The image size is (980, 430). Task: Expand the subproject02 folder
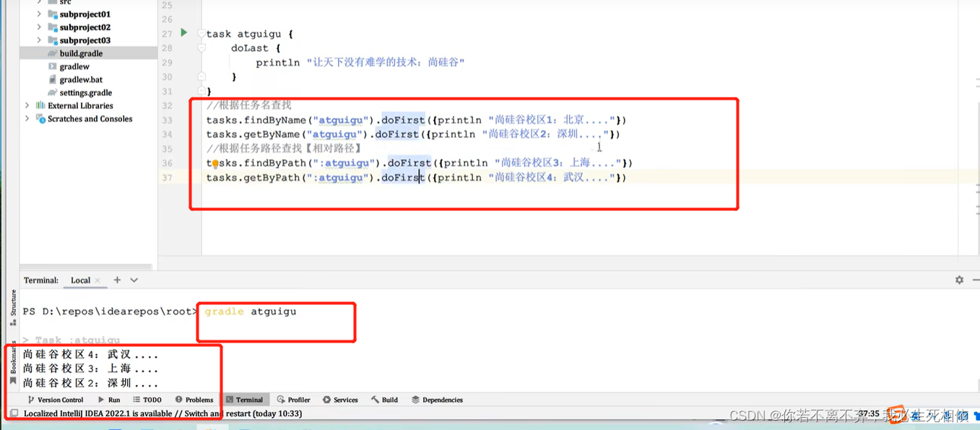[x=39, y=27]
